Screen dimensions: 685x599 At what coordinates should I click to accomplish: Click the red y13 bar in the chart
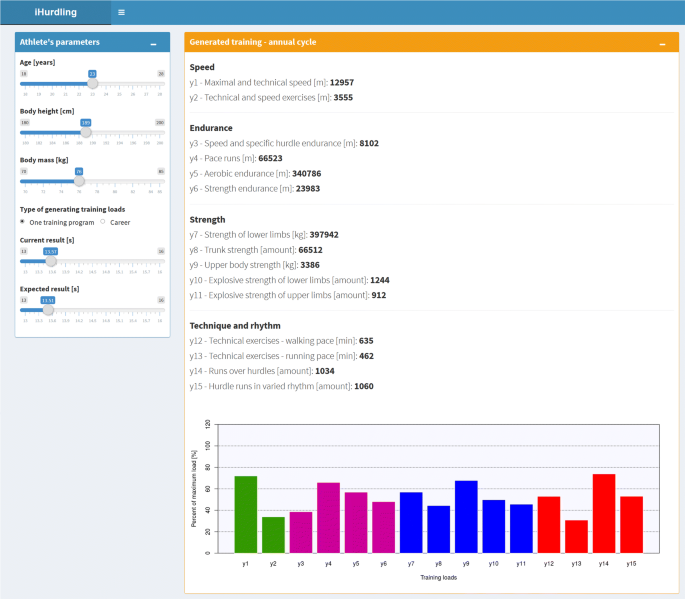576,537
